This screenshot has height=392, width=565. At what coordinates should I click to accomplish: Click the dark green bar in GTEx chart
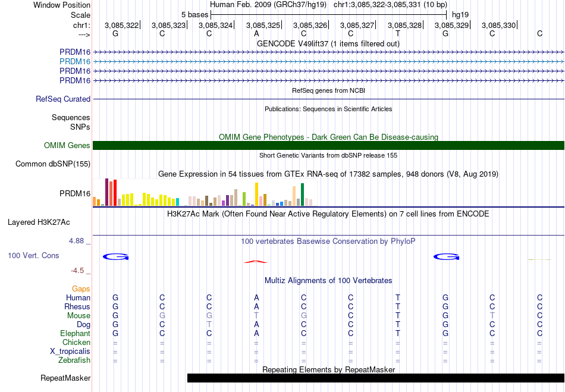302,195
